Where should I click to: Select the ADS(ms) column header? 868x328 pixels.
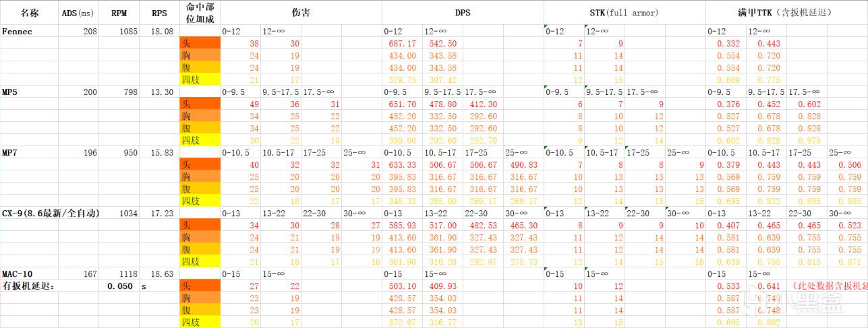tap(78, 13)
